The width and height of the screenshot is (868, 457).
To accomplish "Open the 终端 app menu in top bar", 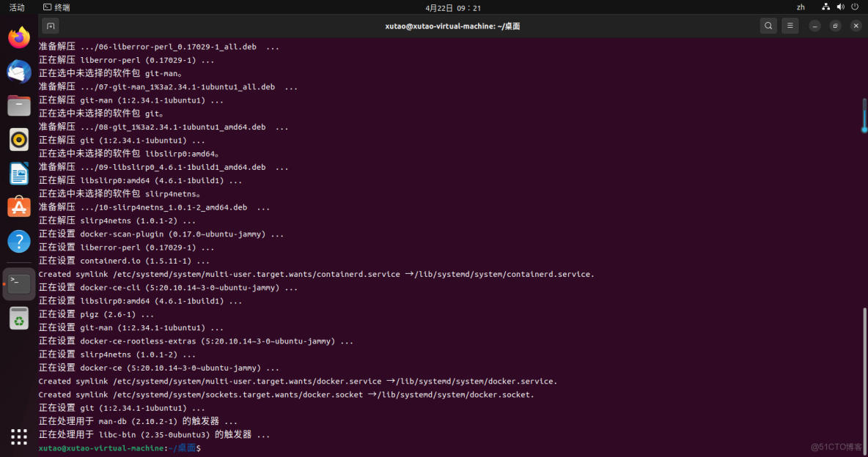I will click(x=57, y=8).
